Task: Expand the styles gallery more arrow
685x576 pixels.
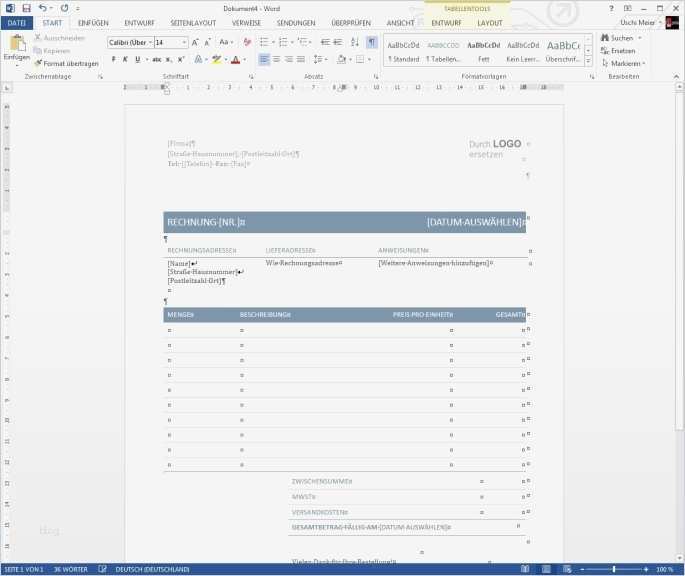Action: [588, 62]
